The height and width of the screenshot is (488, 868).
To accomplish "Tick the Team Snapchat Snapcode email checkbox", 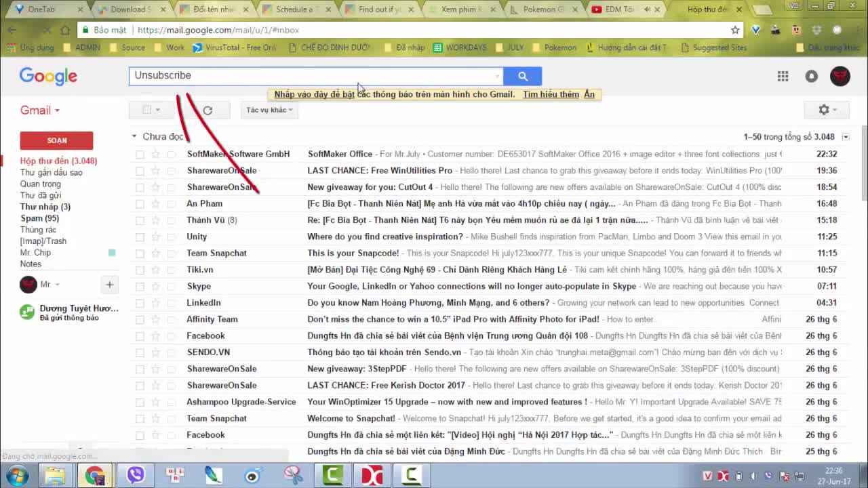I will pyautogui.click(x=140, y=253).
